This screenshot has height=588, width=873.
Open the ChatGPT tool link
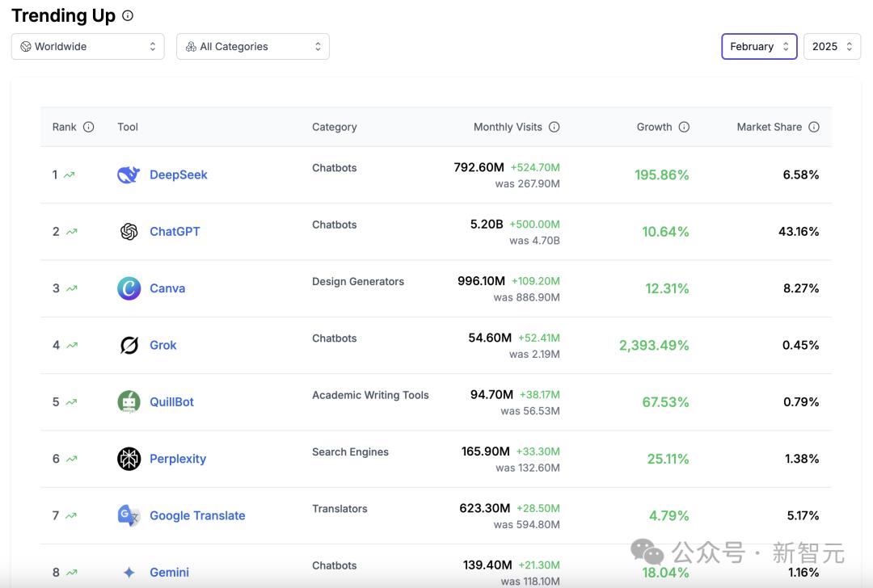click(175, 232)
